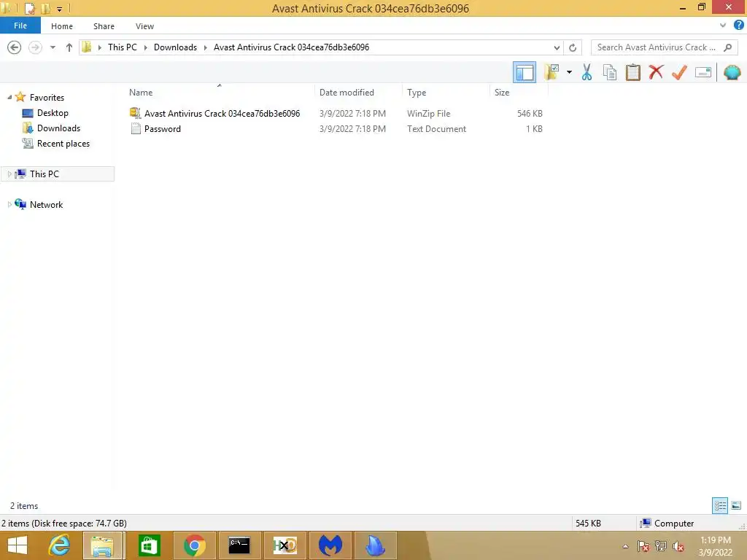
Task: Open the blue shark fin taskbar icon
Action: pos(376,545)
